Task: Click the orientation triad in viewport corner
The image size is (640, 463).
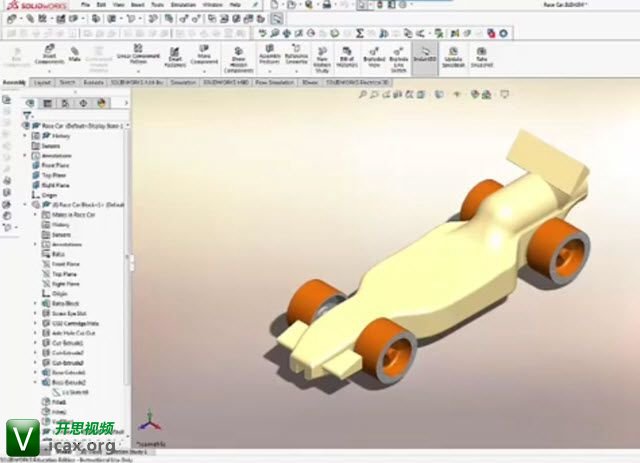Action: pos(149,422)
